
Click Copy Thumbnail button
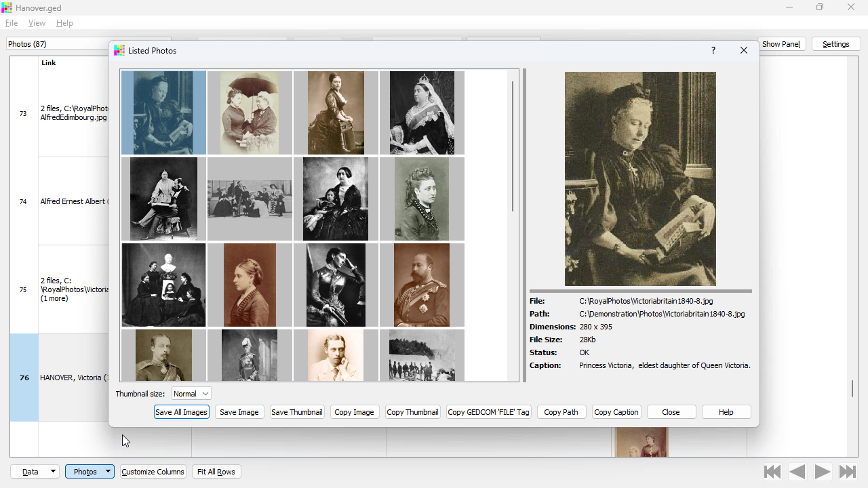[x=412, y=412]
